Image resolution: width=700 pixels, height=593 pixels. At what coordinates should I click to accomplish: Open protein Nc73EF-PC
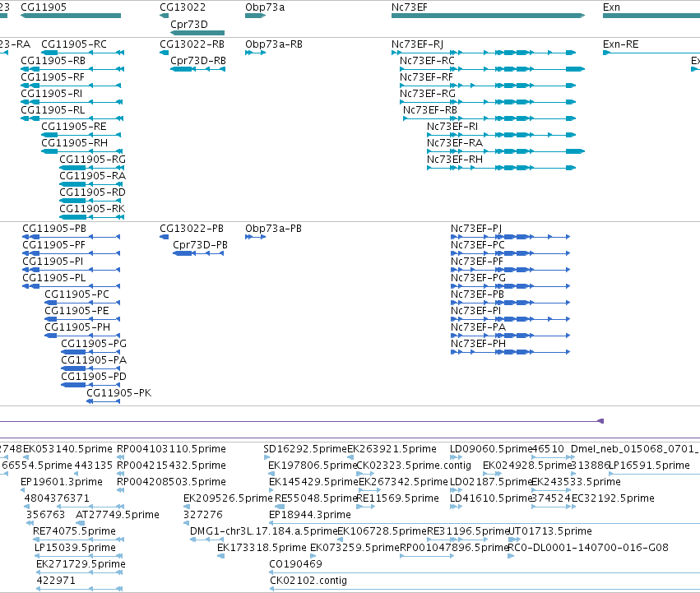click(477, 245)
